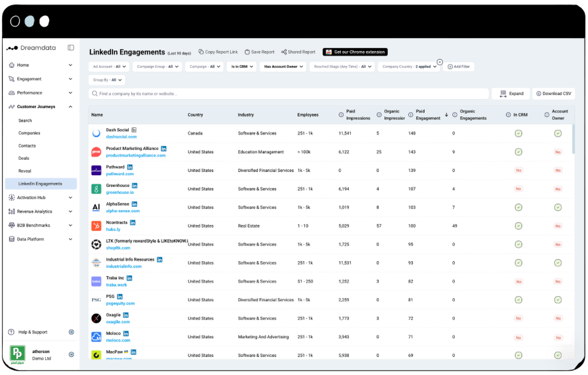Open the dashsocial.com link
588x375 pixels.
pos(121,136)
